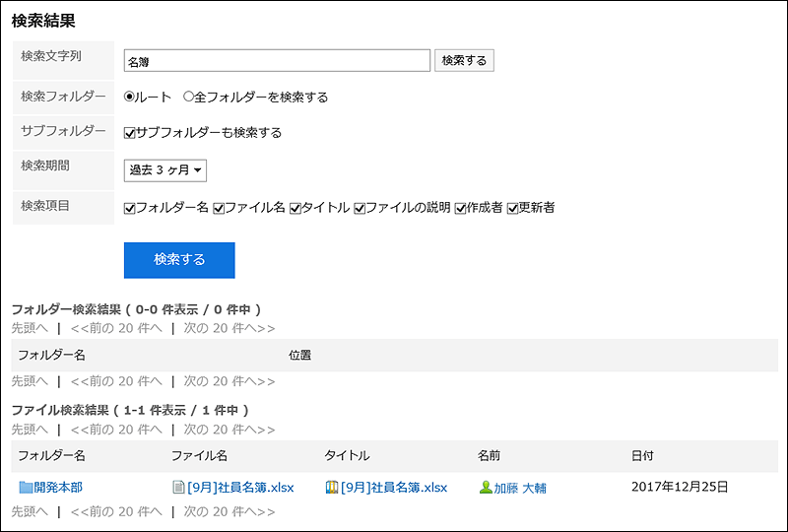Open the [9月]社員名簿.xlsx title link
This screenshot has height=532, width=788.
click(x=393, y=488)
